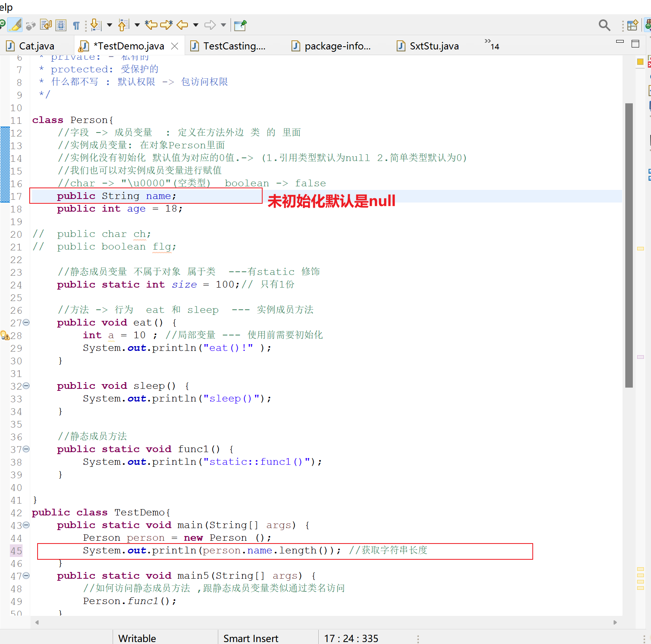
Task: Switch to the Cat.java tab
Action: tap(36, 46)
